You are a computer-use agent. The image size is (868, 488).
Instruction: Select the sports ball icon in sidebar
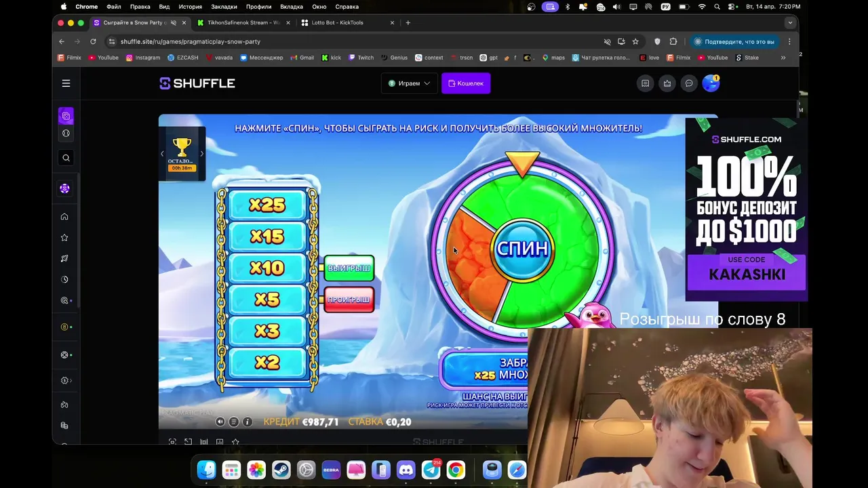tap(66, 134)
